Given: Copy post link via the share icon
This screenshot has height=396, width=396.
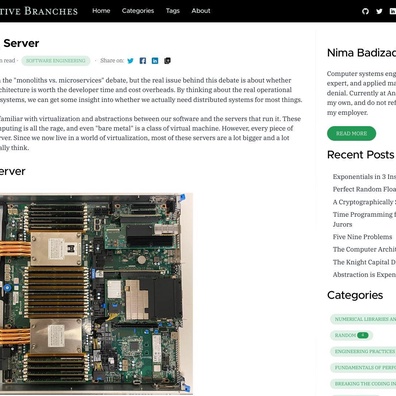Looking at the screenshot, I should [167, 61].
